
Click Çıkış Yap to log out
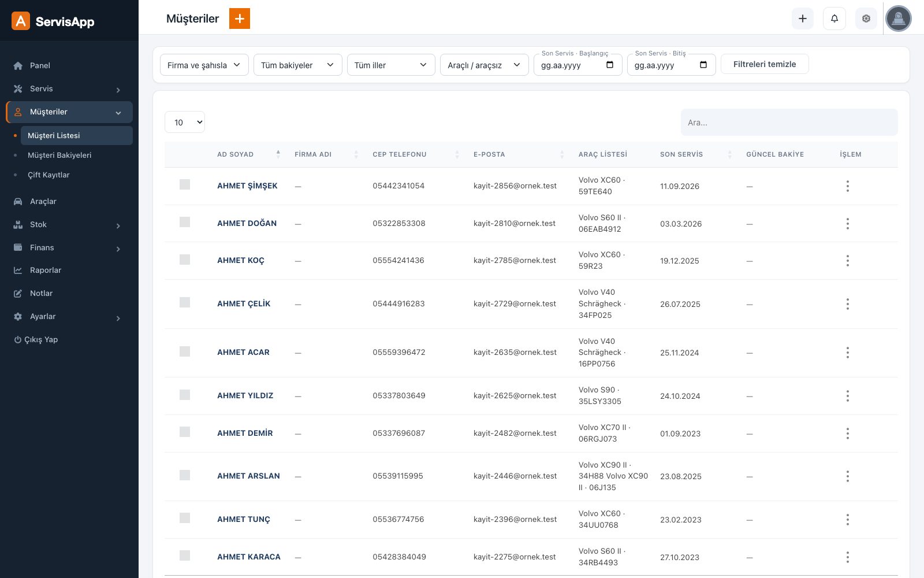(36, 339)
